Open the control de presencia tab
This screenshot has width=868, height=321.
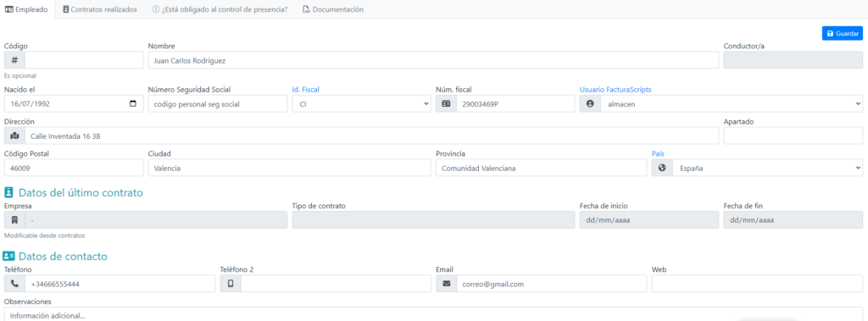tap(220, 9)
